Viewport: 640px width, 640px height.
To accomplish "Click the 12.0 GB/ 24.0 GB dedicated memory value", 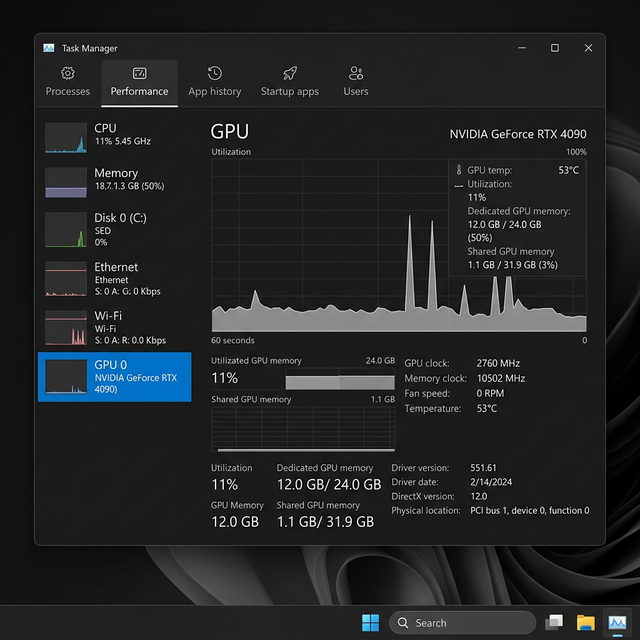I will [x=329, y=484].
